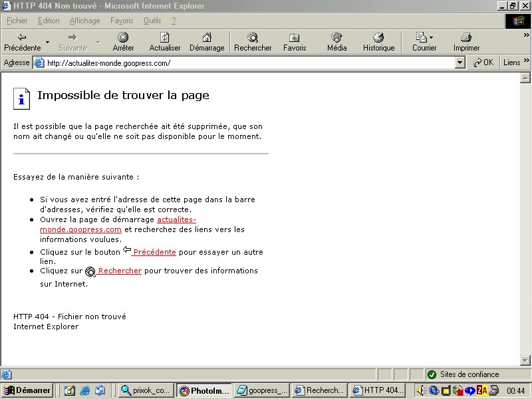Click the scrollbar up arrow

coord(525,78)
